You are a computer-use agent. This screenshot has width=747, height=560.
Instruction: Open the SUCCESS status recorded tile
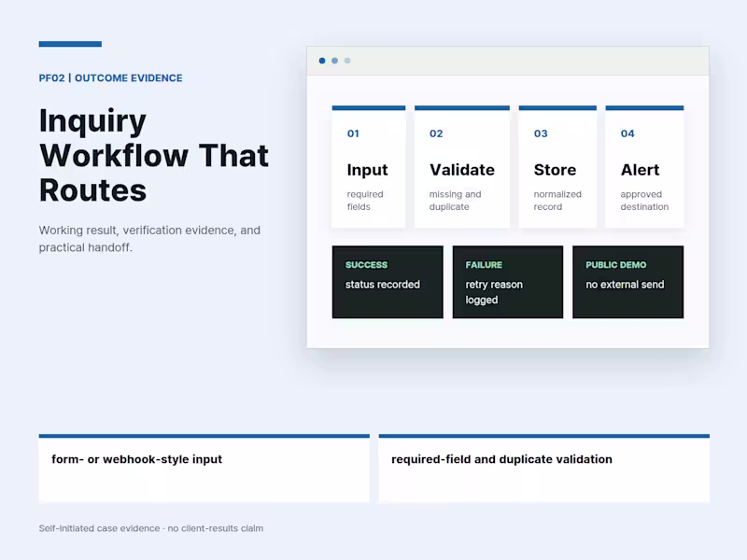(388, 282)
